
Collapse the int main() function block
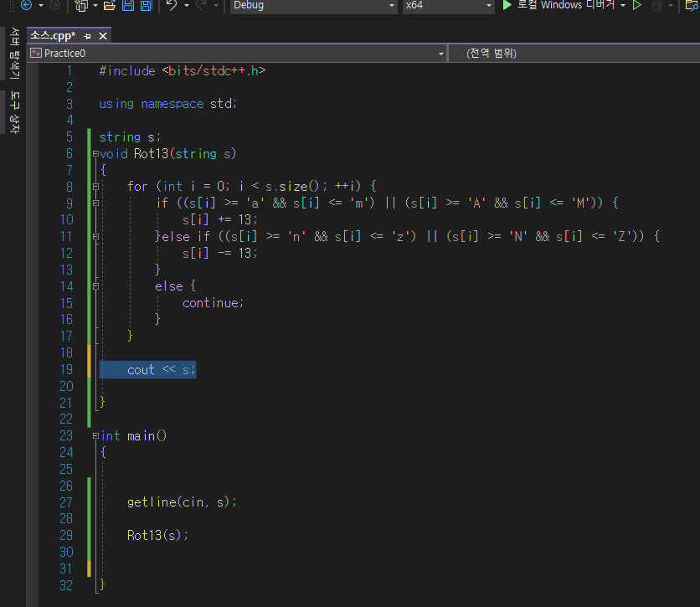click(95, 436)
